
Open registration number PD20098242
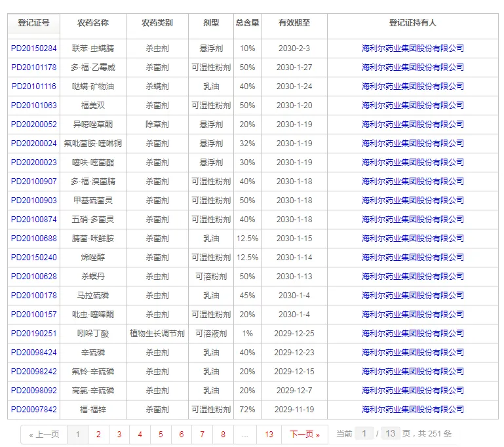coord(33,372)
